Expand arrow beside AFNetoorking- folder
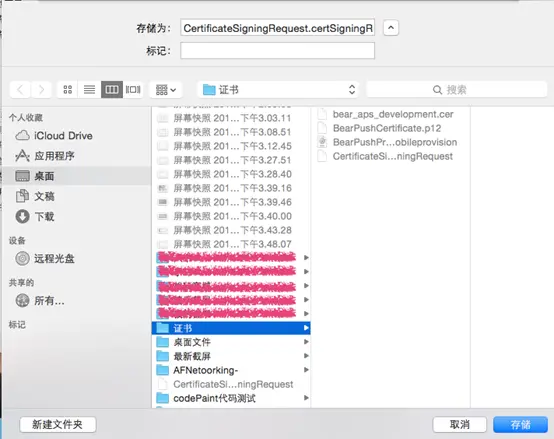The width and height of the screenshot is (554, 439). [x=306, y=370]
